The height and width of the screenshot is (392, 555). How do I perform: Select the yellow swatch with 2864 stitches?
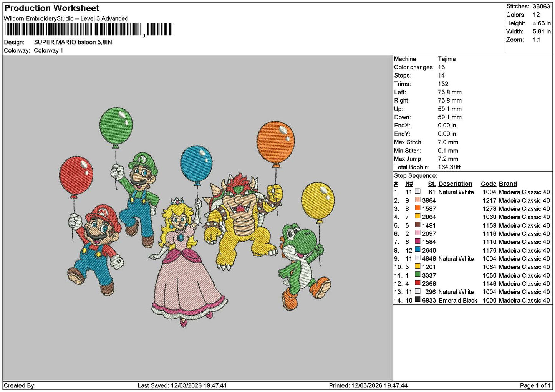[x=417, y=216]
